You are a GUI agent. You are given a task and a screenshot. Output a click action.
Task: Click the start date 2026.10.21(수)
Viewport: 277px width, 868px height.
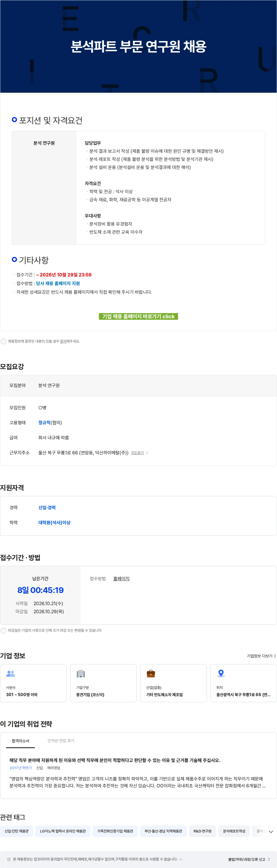tap(48, 603)
